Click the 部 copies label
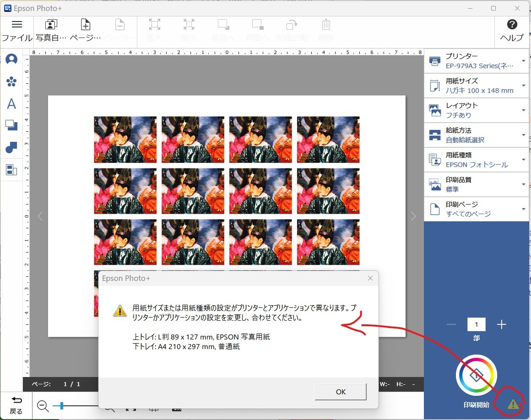This screenshot has height=420, width=531. click(477, 338)
